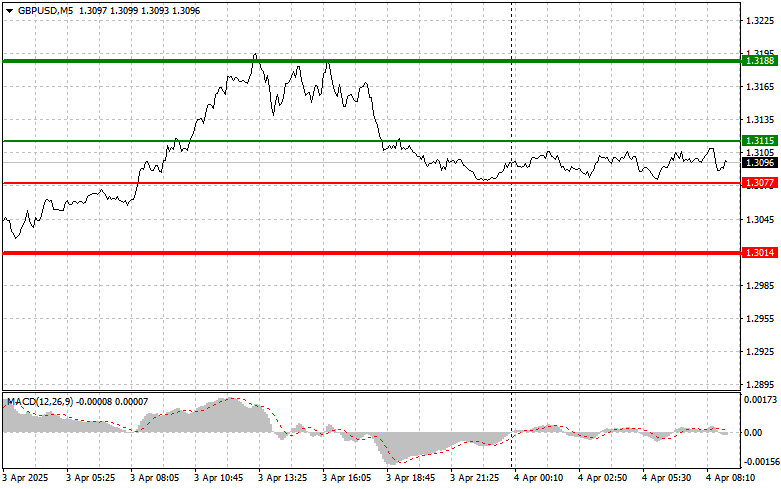Click the 1.3225 price scale value
Viewport: 781px width, 489px height.
(x=760, y=20)
